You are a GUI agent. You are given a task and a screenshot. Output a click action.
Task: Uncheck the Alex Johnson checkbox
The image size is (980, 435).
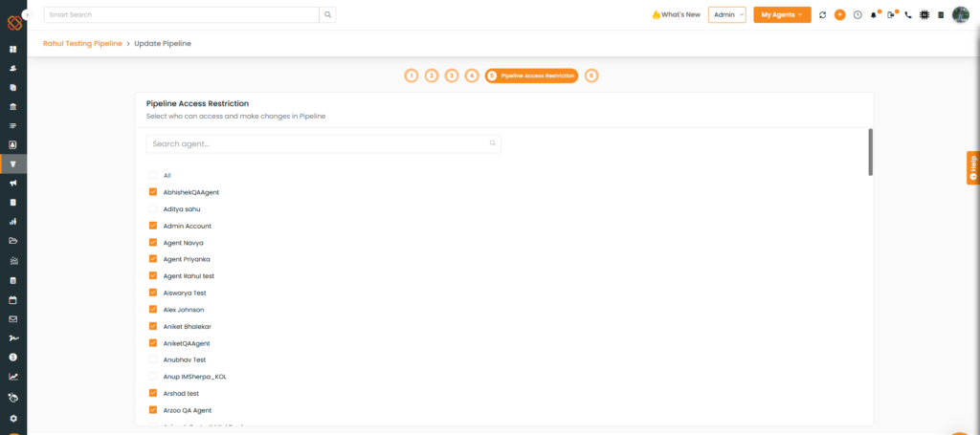152,310
